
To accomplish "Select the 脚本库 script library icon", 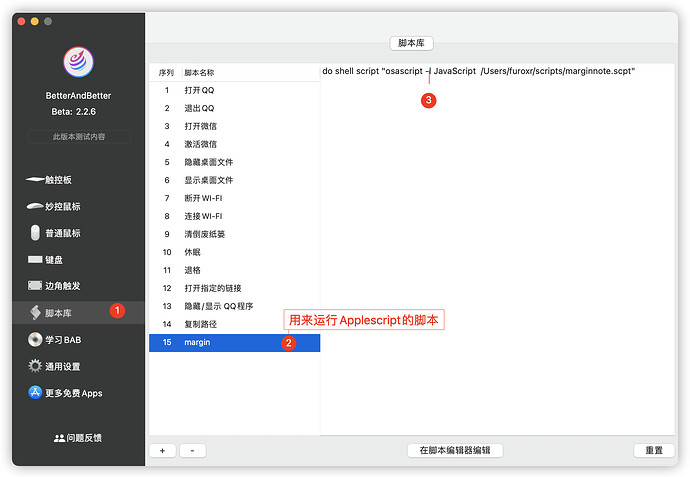I will tap(35, 312).
